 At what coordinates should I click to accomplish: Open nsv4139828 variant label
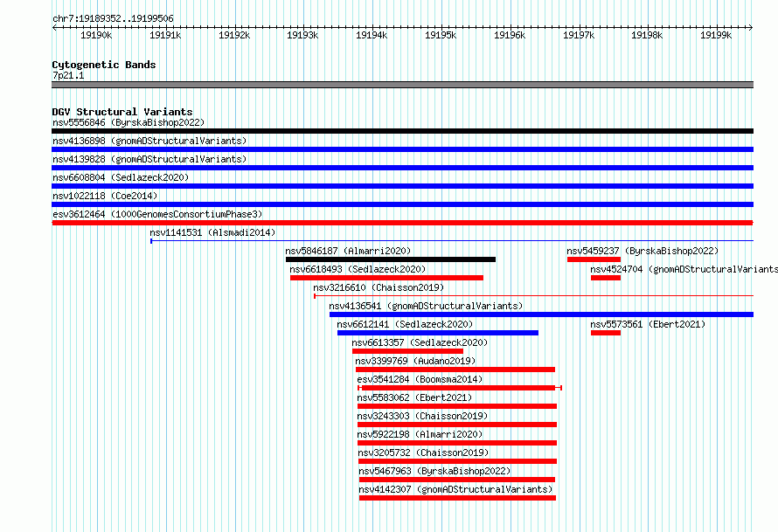[x=149, y=159]
